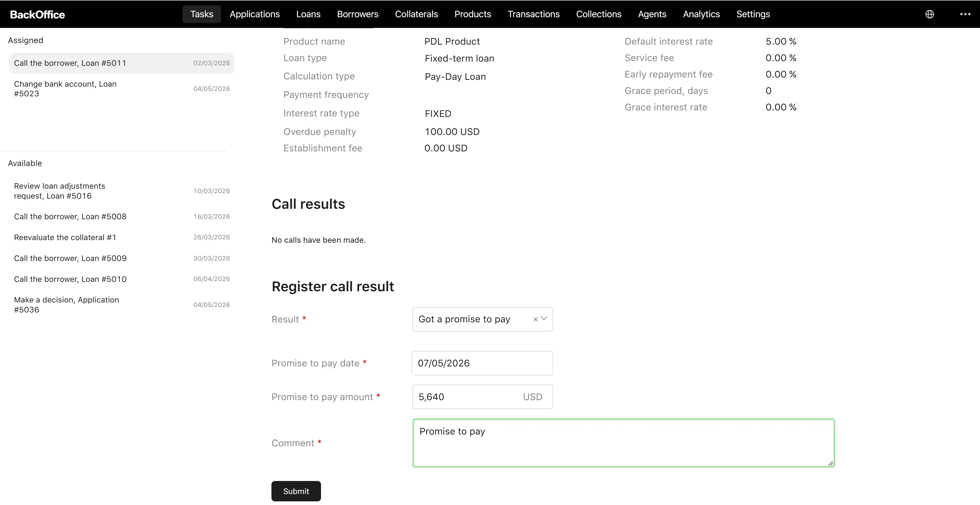
Task: Click the Early repayment fee label
Action: click(x=668, y=75)
